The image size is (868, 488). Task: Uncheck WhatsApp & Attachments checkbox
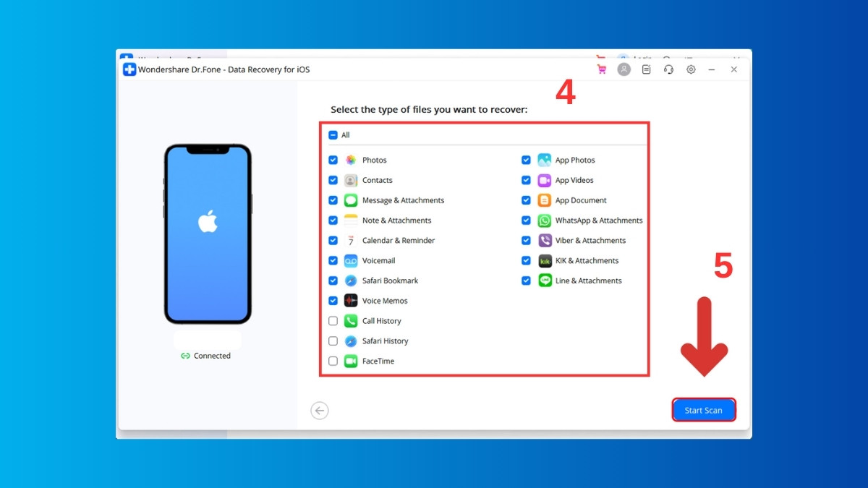[526, 221]
